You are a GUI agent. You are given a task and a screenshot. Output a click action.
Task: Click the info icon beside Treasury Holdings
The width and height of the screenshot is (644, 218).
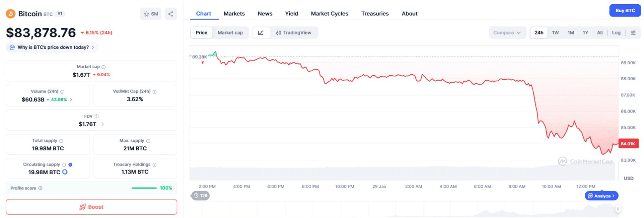click(154, 165)
